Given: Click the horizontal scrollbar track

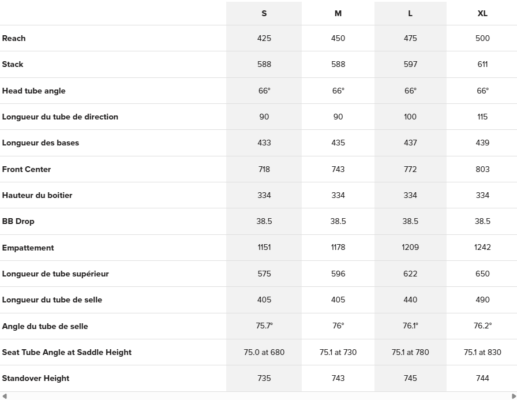Looking at the screenshot, I should pyautogui.click(x=259, y=396).
